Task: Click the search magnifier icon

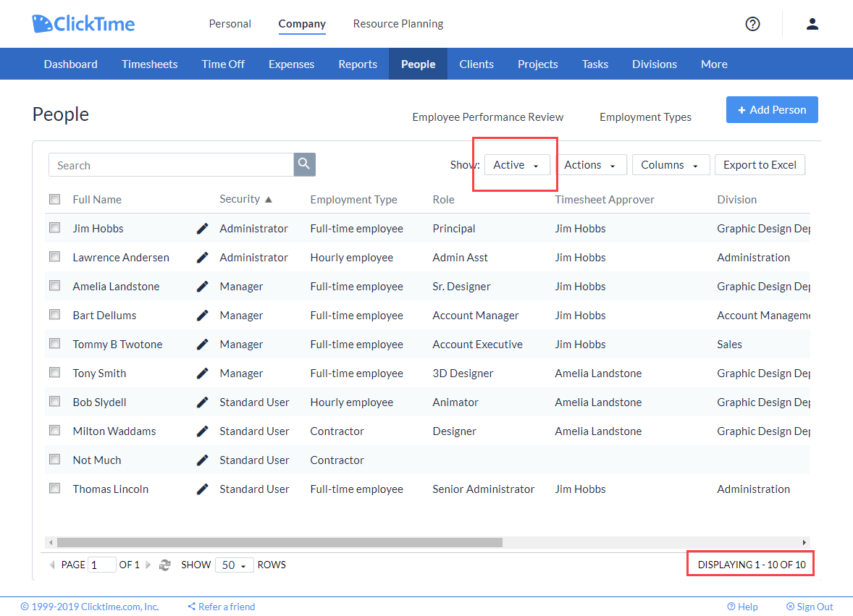Action: tap(304, 164)
